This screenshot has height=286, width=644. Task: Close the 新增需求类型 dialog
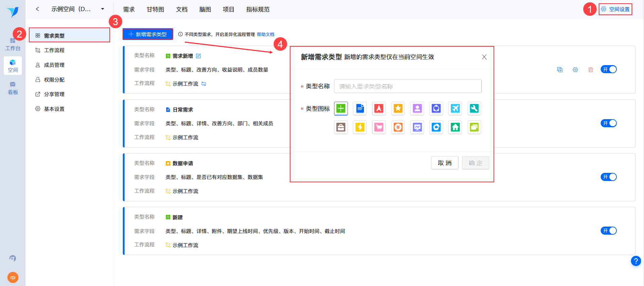click(484, 57)
